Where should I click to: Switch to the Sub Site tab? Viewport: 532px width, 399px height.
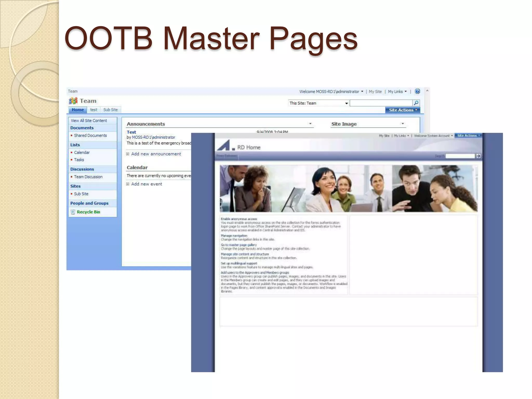pos(110,110)
